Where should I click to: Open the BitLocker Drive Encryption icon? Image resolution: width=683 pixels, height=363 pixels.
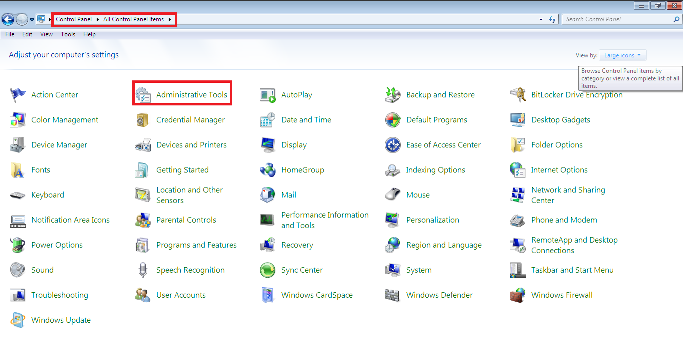517,95
